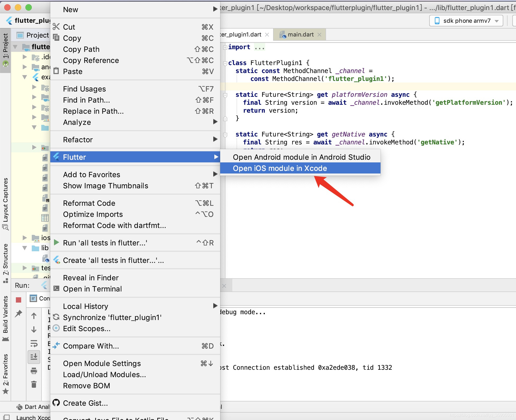Select Load/Unload Modules...
The width and height of the screenshot is (516, 420).
135,375
